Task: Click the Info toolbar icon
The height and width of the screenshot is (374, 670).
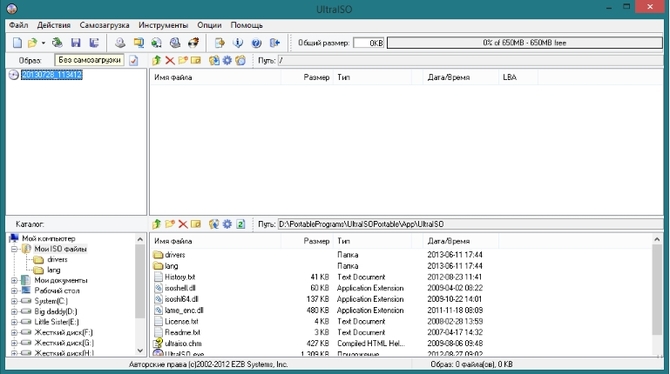Action: [x=238, y=43]
